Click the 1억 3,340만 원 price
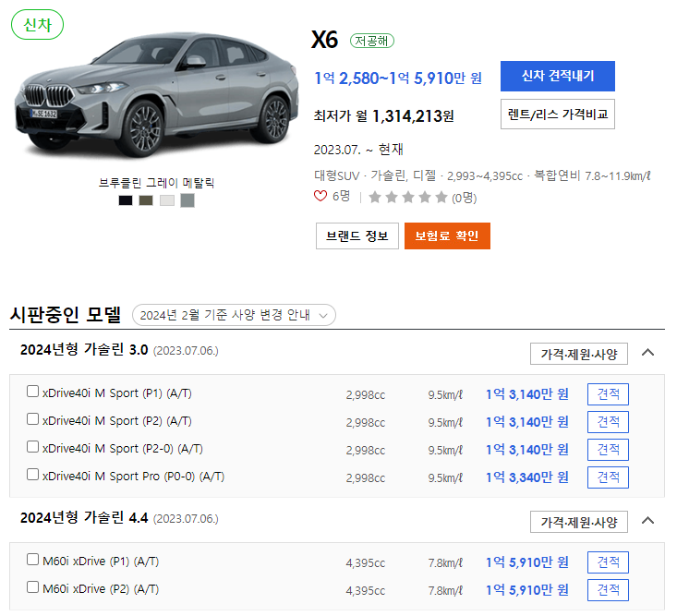Viewport: 677px width, 616px height. tap(527, 477)
